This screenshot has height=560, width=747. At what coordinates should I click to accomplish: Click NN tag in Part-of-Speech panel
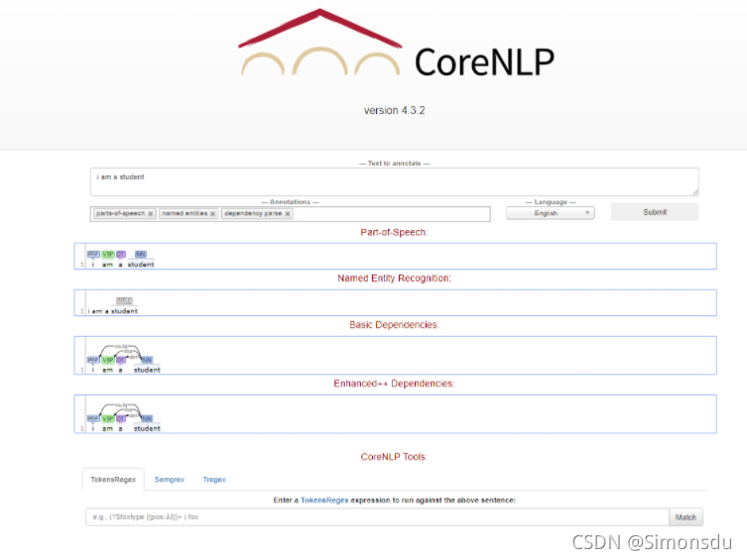(141, 254)
